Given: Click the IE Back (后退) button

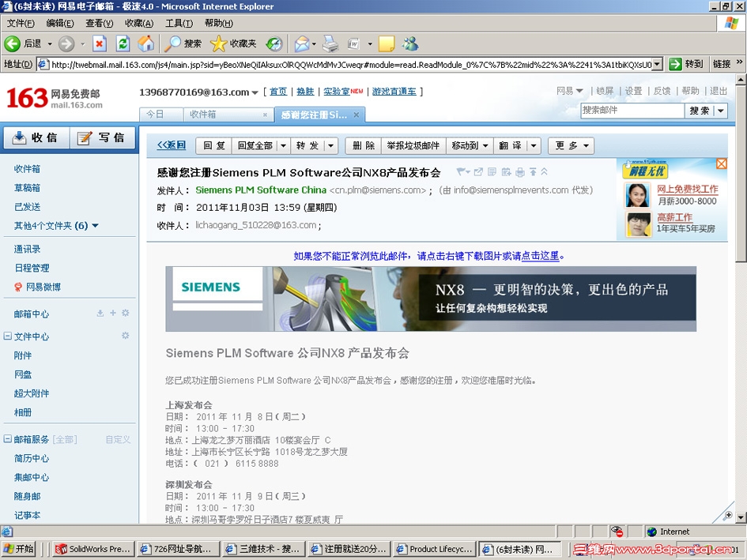Looking at the screenshot, I should [x=23, y=43].
